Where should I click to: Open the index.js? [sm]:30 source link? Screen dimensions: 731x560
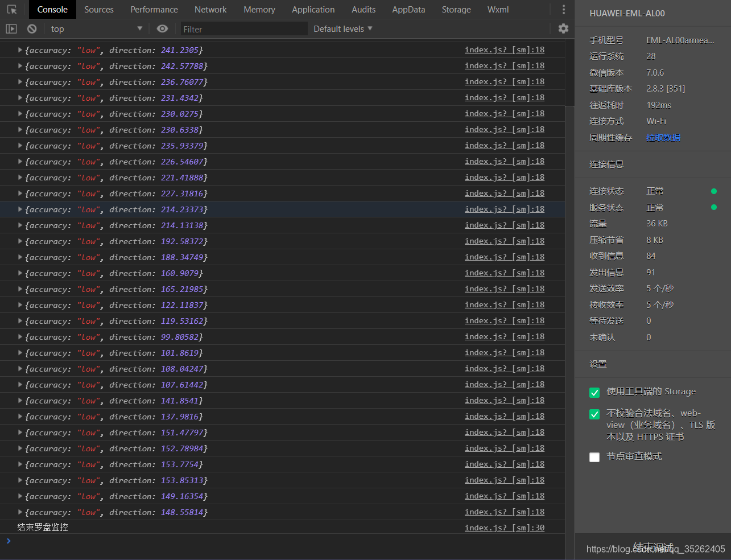coord(505,528)
